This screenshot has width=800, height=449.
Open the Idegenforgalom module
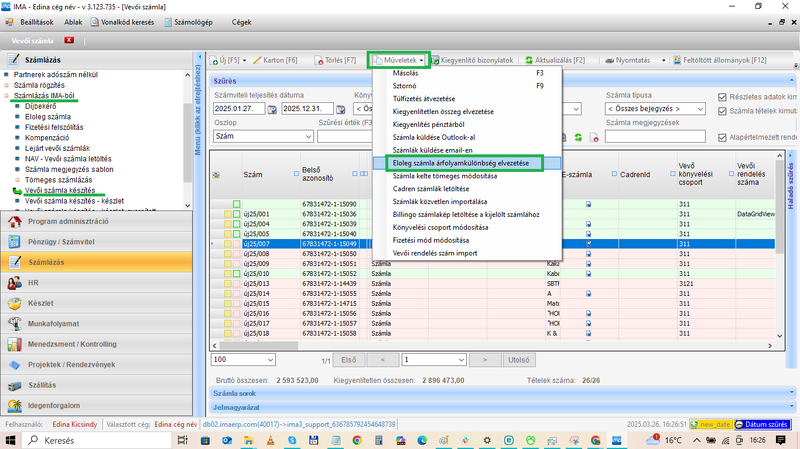tap(97, 406)
